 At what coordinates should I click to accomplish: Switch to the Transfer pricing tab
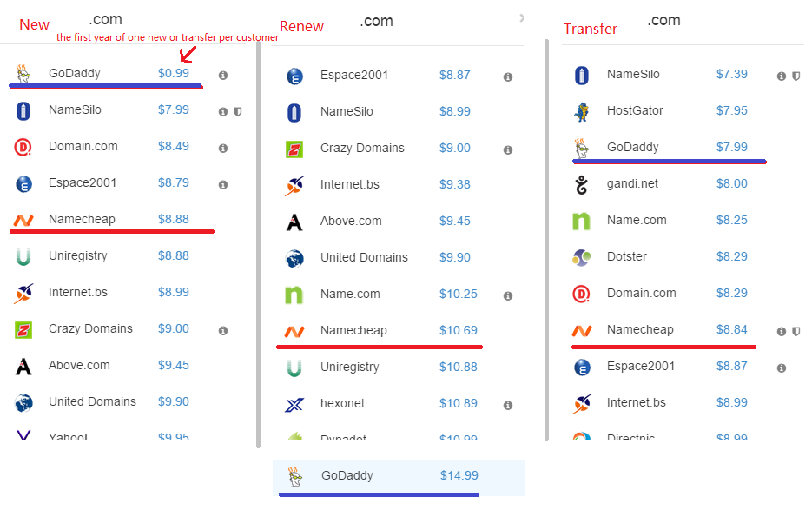pos(590,29)
